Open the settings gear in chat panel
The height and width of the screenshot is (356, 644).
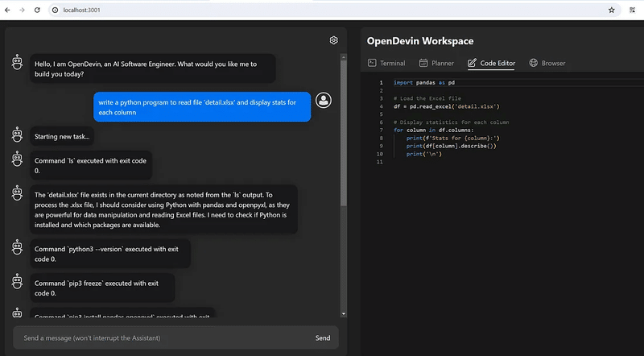[x=334, y=40]
